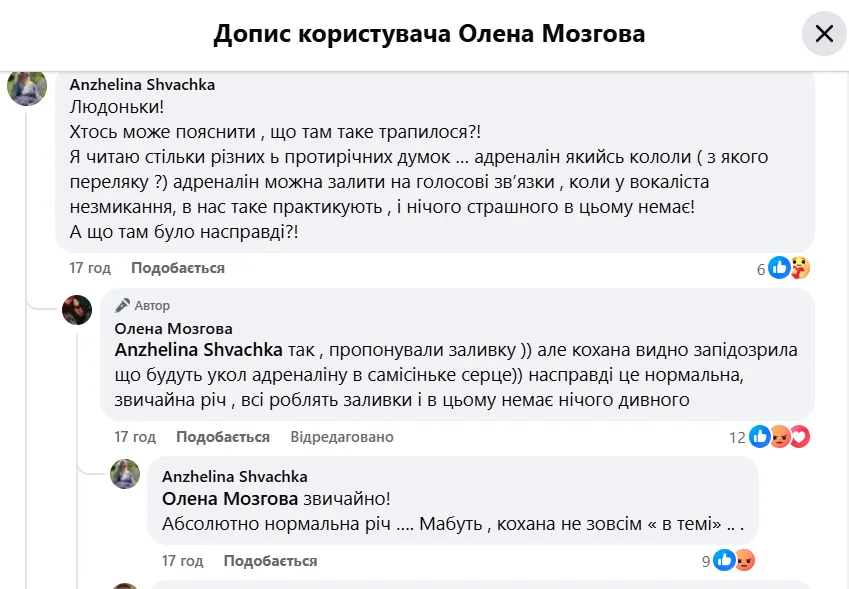The image size is (849, 589).
Task: Open Anzhelina Shvachka profile from first comment name
Action: (142, 85)
